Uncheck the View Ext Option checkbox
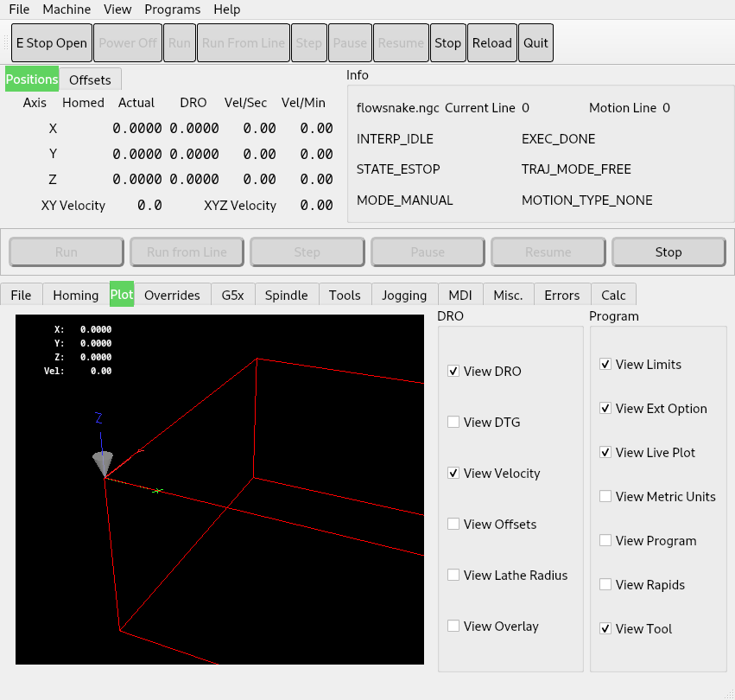The height and width of the screenshot is (700, 735). (x=605, y=408)
